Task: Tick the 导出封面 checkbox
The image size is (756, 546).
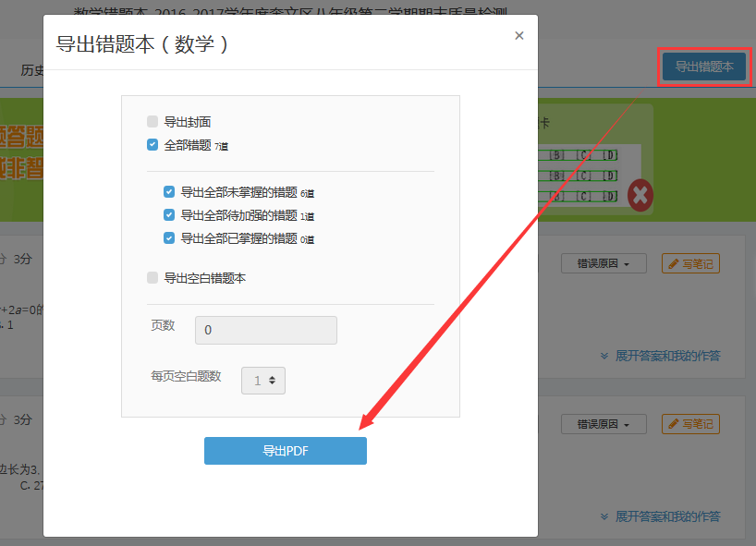Action: [x=152, y=121]
